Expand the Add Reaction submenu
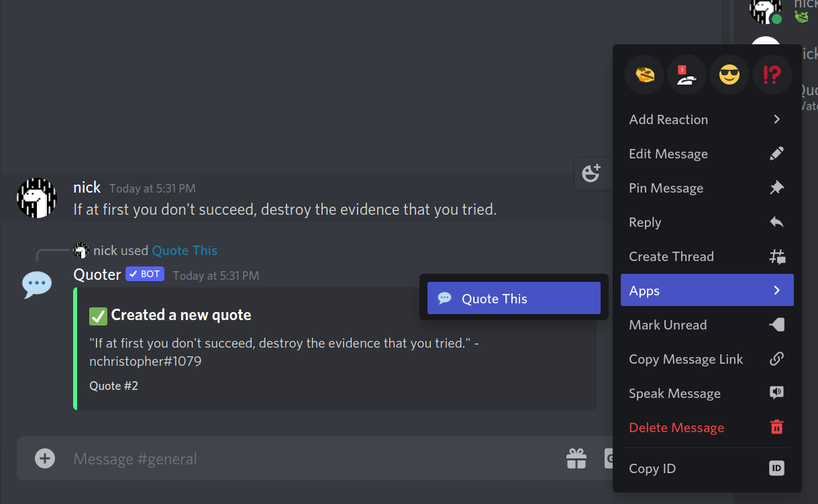This screenshot has height=504, width=818. (707, 119)
